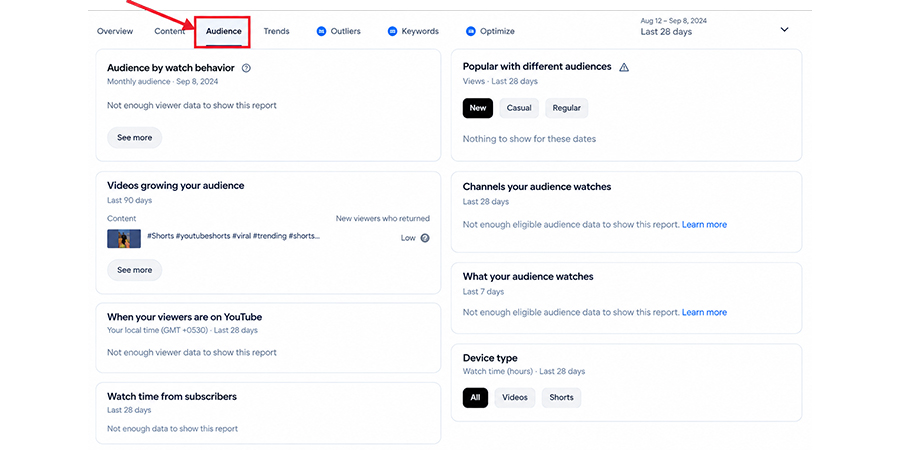Switch to the Content tab
This screenshot has height=450, width=900.
[169, 31]
